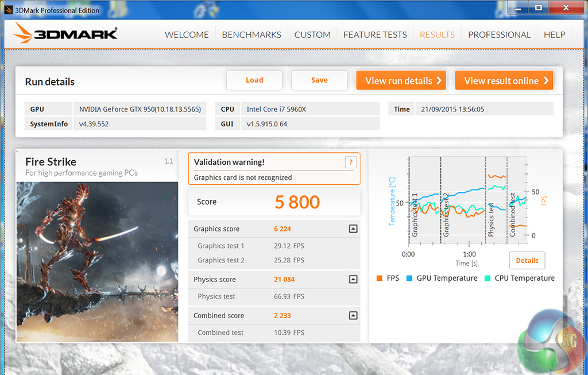Click the Validation warning heading
This screenshot has height=375, width=588.
tap(229, 162)
